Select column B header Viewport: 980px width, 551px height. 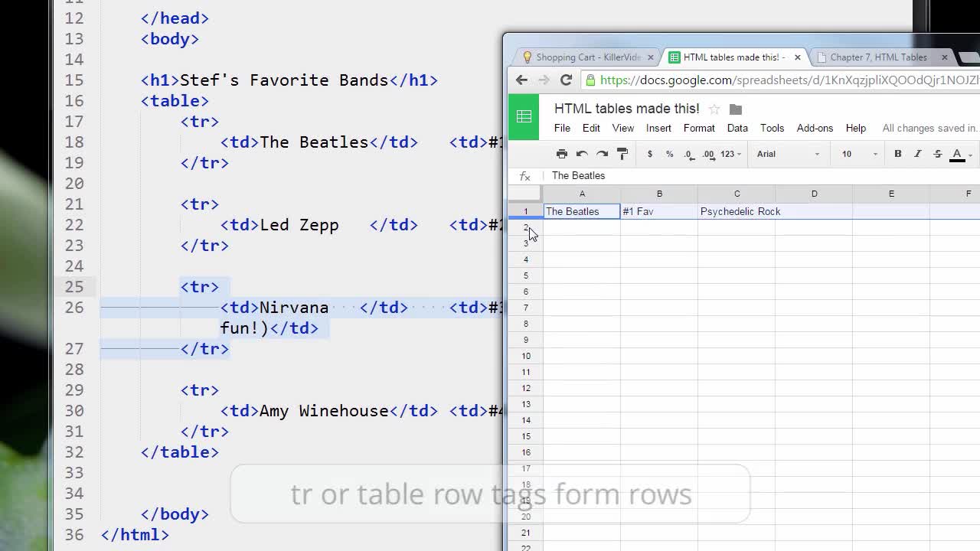(659, 194)
